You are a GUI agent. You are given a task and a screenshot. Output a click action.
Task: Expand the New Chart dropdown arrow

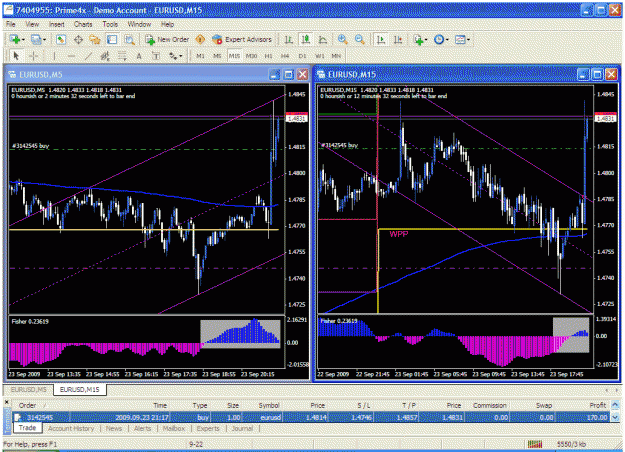coord(23,40)
